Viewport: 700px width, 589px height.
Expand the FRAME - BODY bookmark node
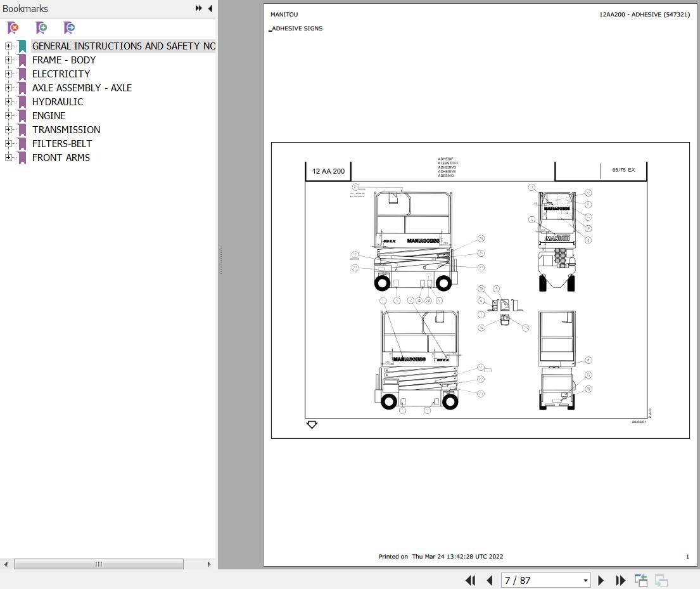click(x=8, y=60)
